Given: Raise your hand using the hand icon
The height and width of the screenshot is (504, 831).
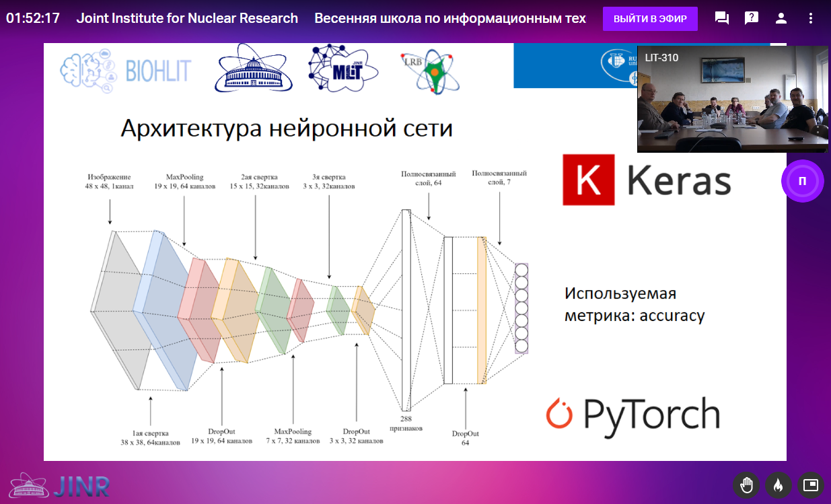Looking at the screenshot, I should tap(746, 484).
